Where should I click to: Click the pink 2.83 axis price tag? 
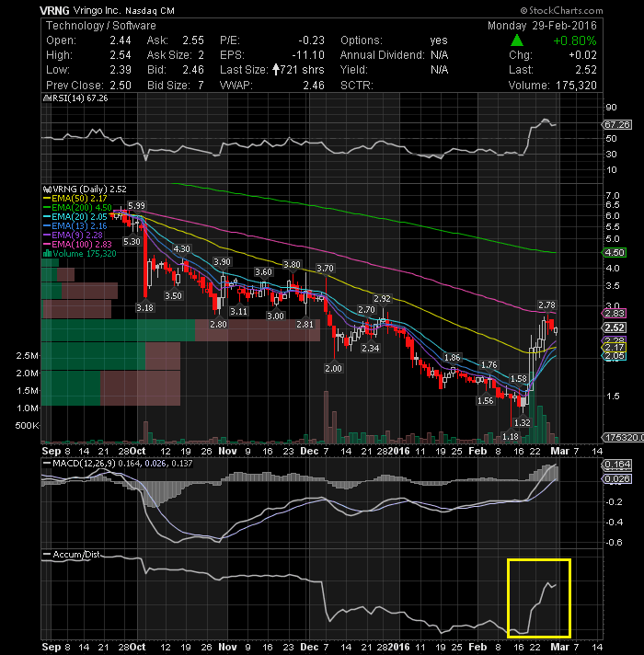click(614, 314)
